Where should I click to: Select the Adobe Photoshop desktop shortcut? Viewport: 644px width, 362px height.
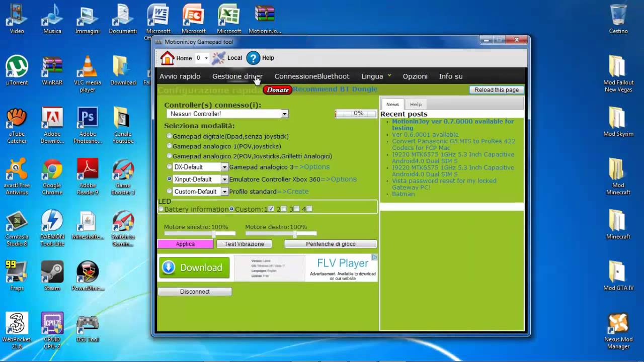point(88,126)
